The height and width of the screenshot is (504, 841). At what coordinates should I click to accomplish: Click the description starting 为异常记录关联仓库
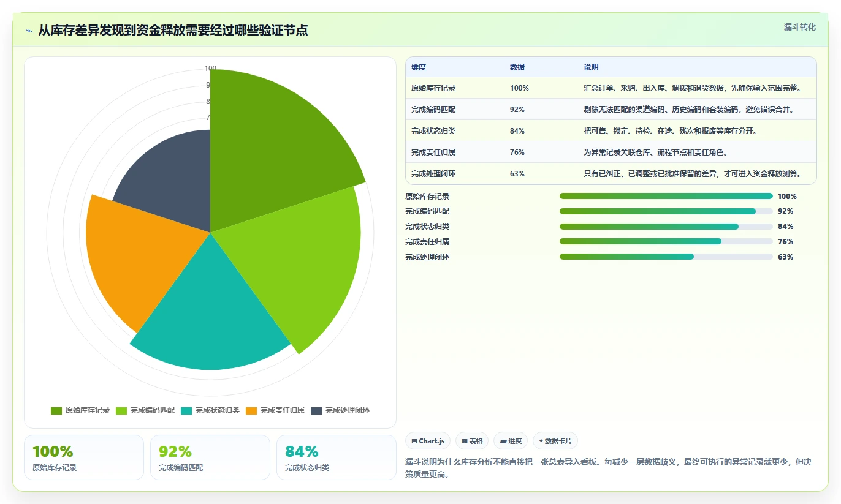point(656,152)
